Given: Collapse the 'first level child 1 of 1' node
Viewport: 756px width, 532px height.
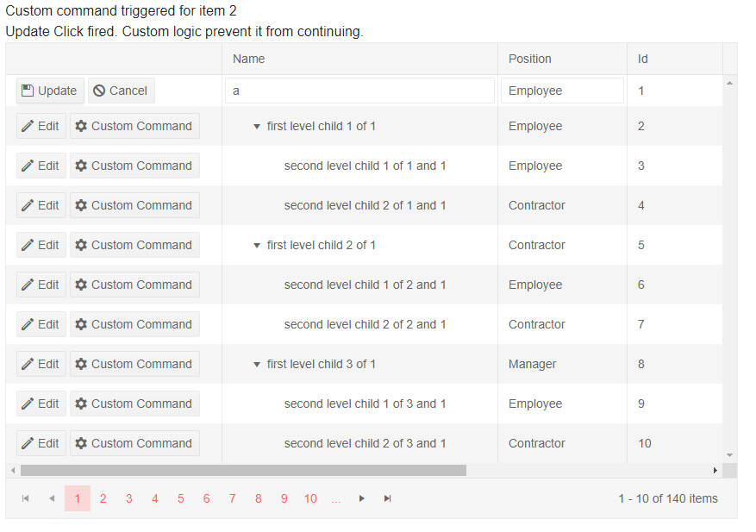Looking at the screenshot, I should click(x=256, y=126).
